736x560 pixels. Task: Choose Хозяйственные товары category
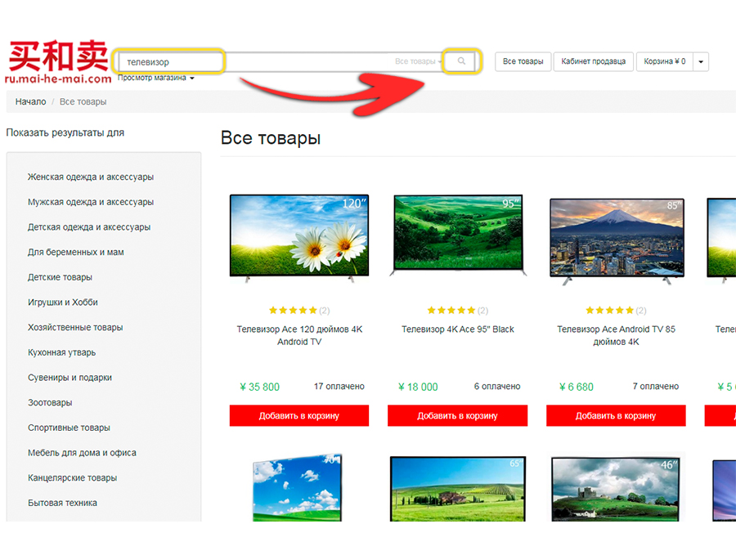[75, 327]
